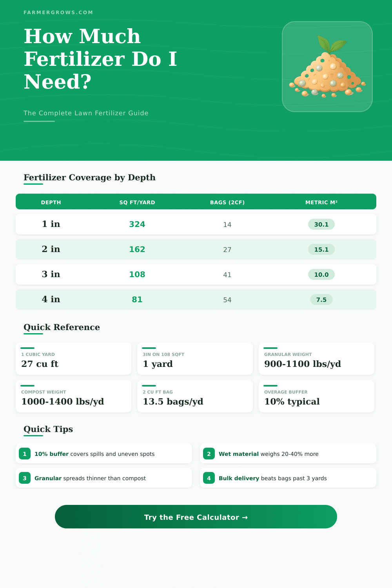The image size is (392, 588).
Task: Click the Try the Free Calculator button
Action: pos(196,517)
